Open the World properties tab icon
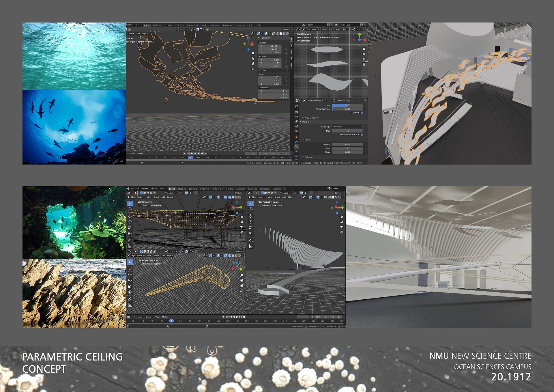Screen dimensions: 554x392 [x=296, y=131]
